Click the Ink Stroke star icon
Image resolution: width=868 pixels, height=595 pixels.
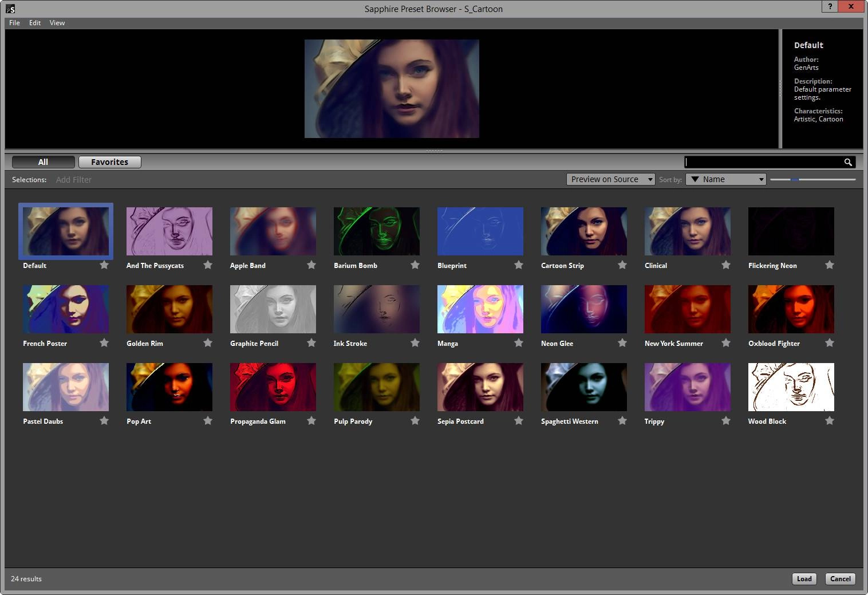pos(415,342)
